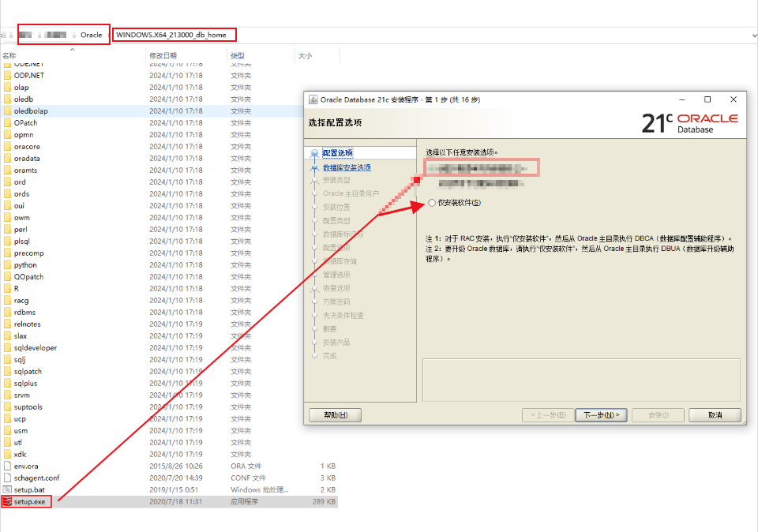The height and width of the screenshot is (532, 758).
Task: Open the sqlplus folder icon
Action: pos(7,383)
